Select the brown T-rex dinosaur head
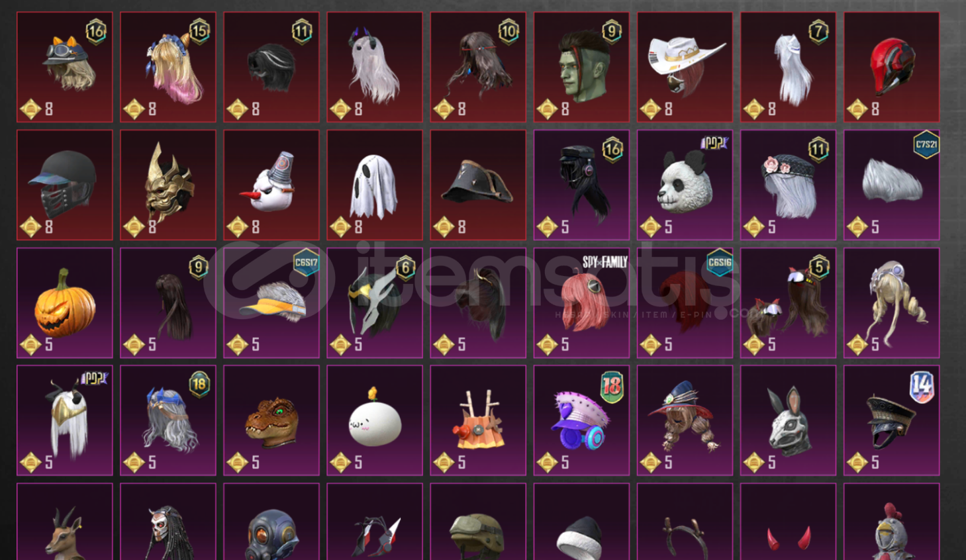966x560 pixels. point(271,420)
